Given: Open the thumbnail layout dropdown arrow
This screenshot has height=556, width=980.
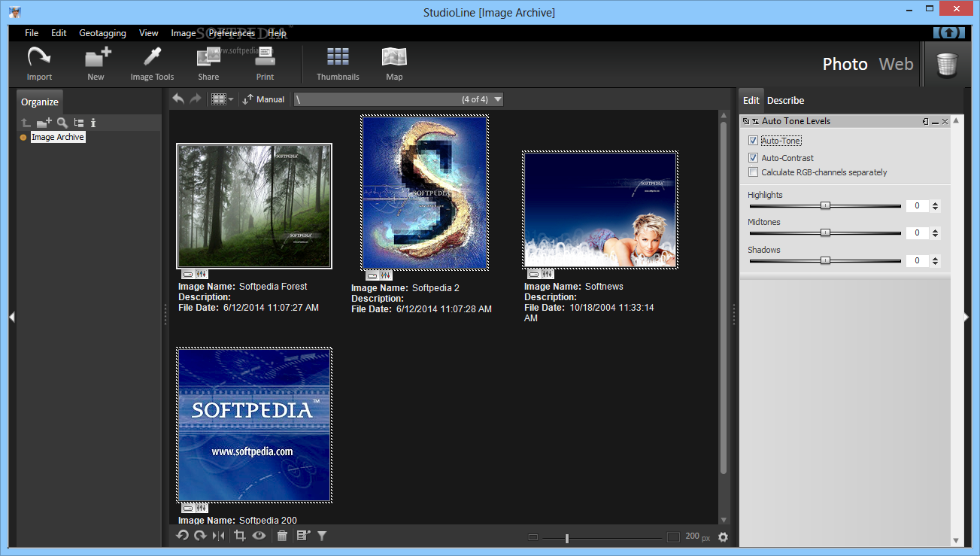Looking at the screenshot, I should click(x=231, y=99).
